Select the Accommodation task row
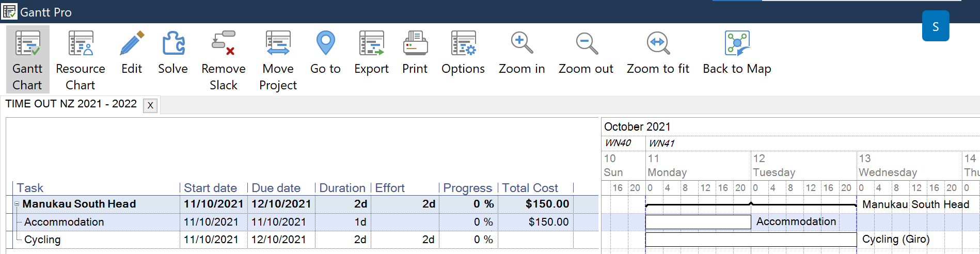The height and width of the screenshot is (254, 980). (64, 222)
